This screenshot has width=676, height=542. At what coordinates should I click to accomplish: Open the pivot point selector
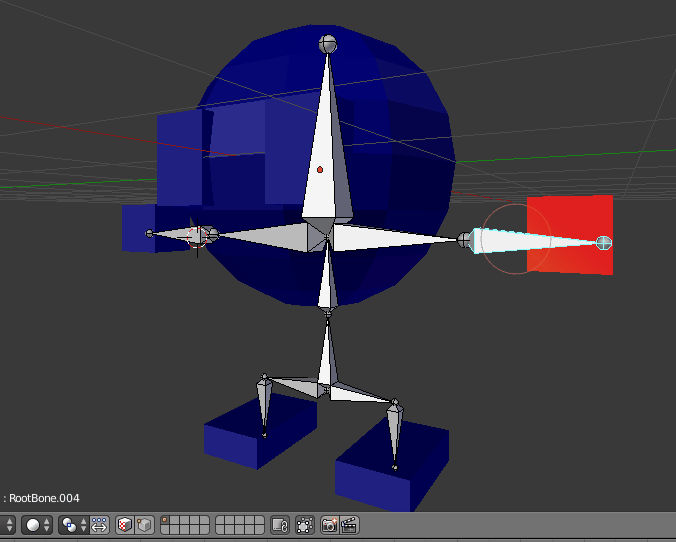coord(74,525)
